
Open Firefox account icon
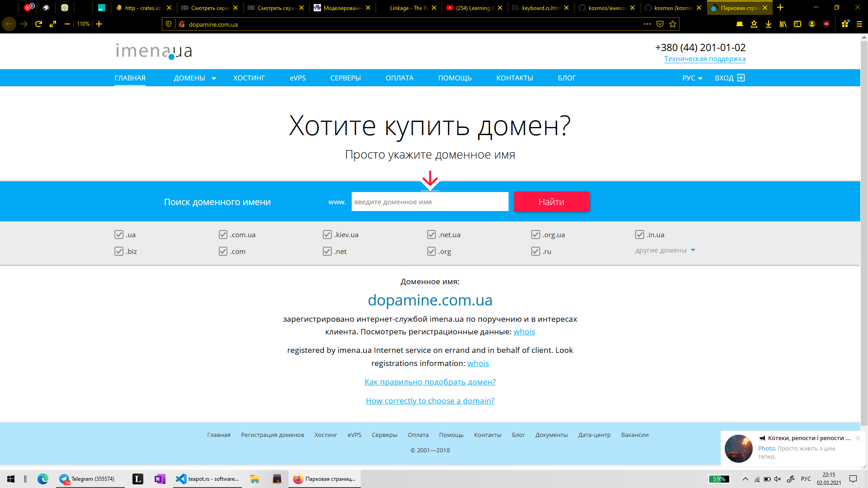(x=812, y=24)
